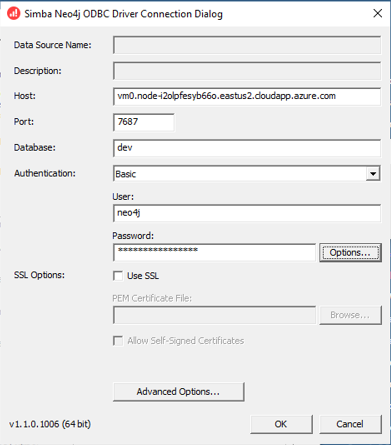Image resolution: width=391 pixels, height=445 pixels.
Task: Open password Options button
Action: (x=350, y=253)
